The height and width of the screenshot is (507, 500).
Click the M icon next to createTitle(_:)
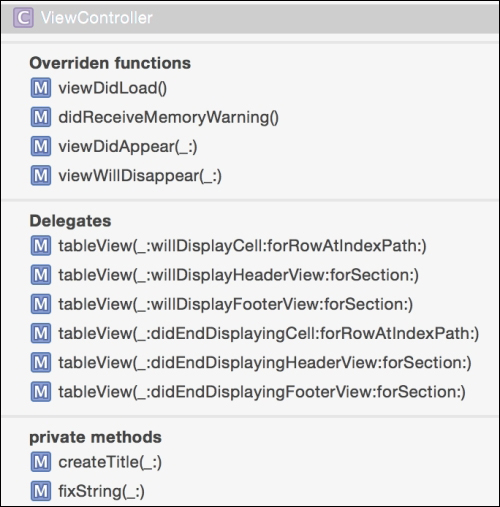[x=41, y=462]
